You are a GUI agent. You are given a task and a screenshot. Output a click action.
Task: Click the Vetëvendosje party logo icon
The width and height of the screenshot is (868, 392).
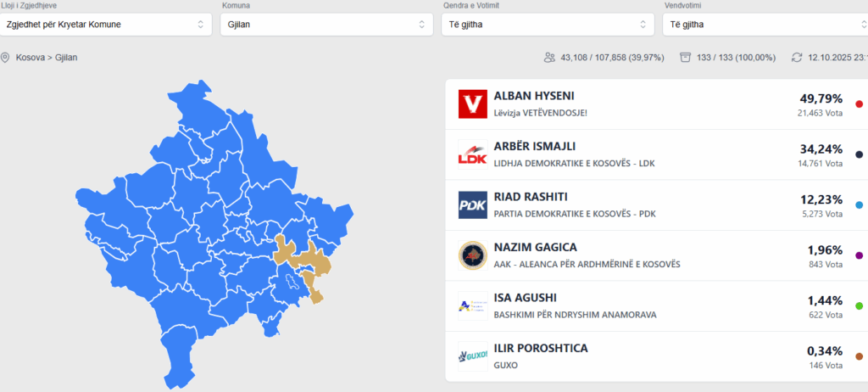tap(472, 104)
